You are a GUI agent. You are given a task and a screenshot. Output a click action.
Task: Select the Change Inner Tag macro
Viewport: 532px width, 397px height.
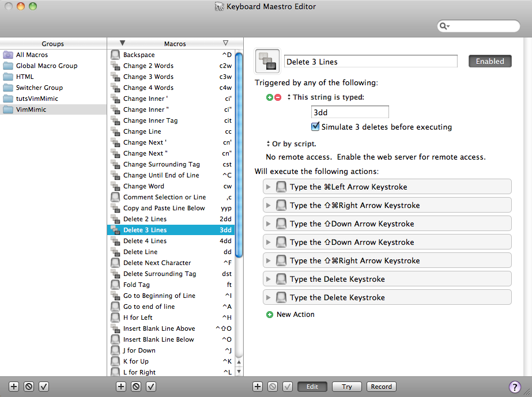[x=171, y=120]
